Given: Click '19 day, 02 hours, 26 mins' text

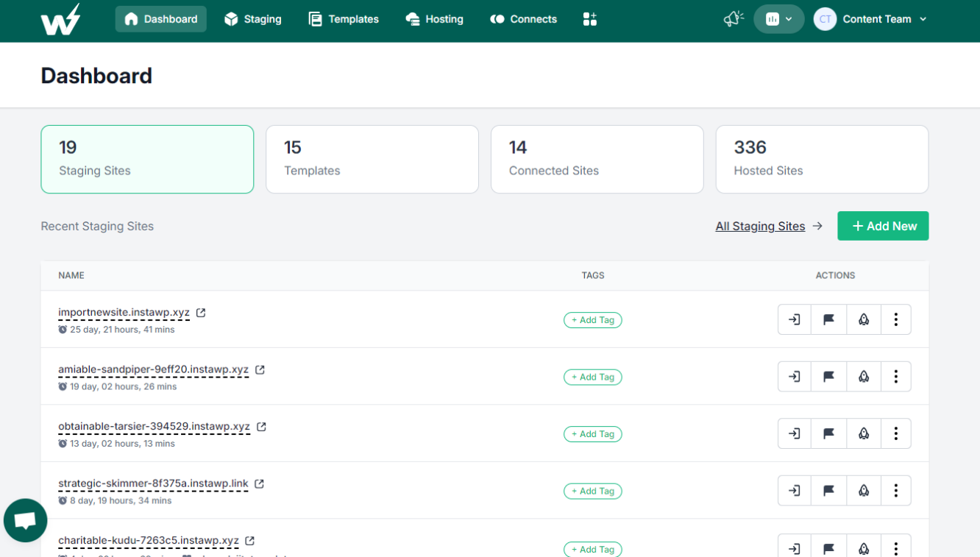Looking at the screenshot, I should (123, 386).
